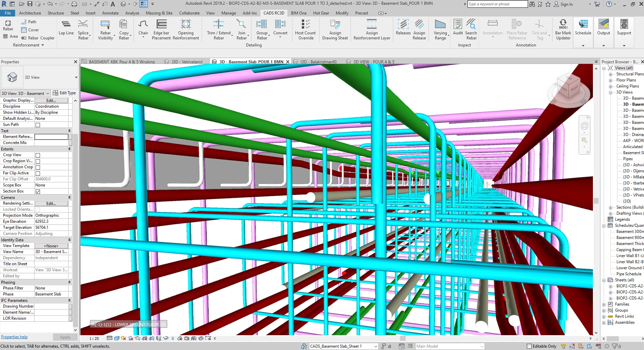
Task: Click the Visual Style icon in view bar
Action: coord(117,338)
